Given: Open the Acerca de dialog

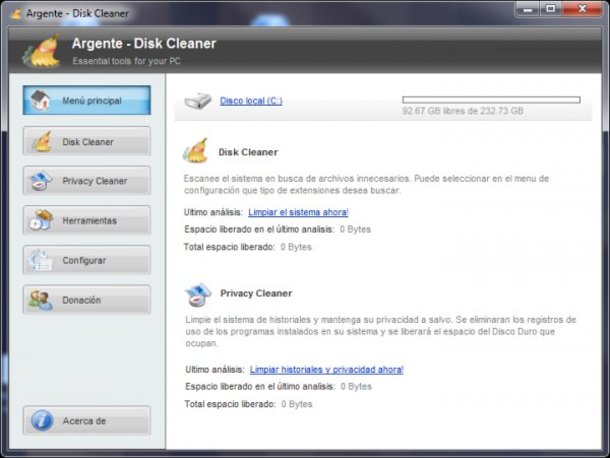Looking at the screenshot, I should 87,421.
